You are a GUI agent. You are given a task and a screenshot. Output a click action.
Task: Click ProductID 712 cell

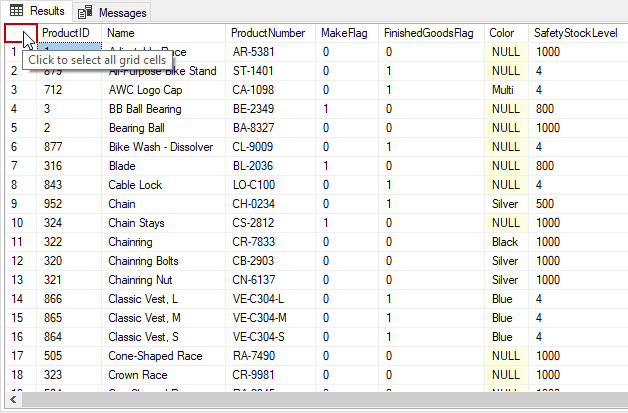click(69, 90)
